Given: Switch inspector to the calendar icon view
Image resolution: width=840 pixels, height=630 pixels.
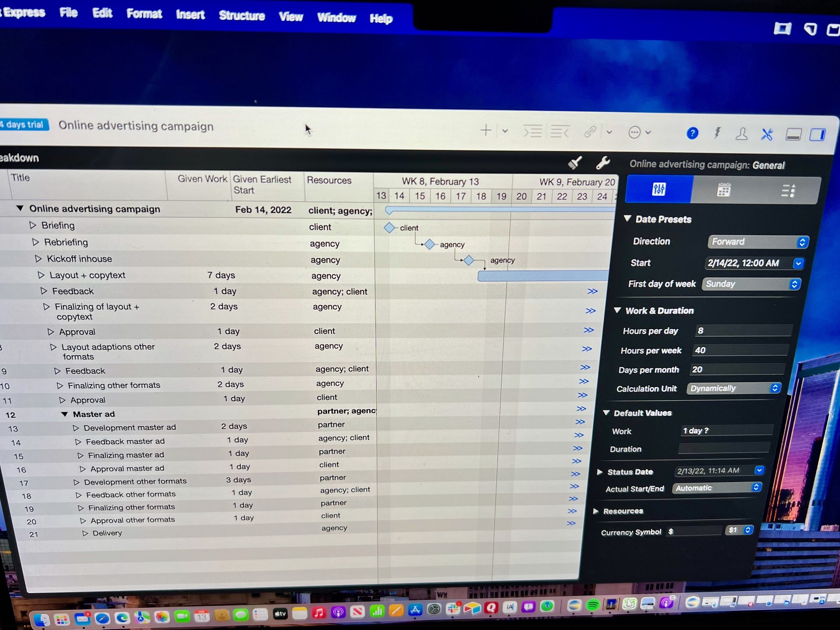Looking at the screenshot, I should tap(723, 189).
